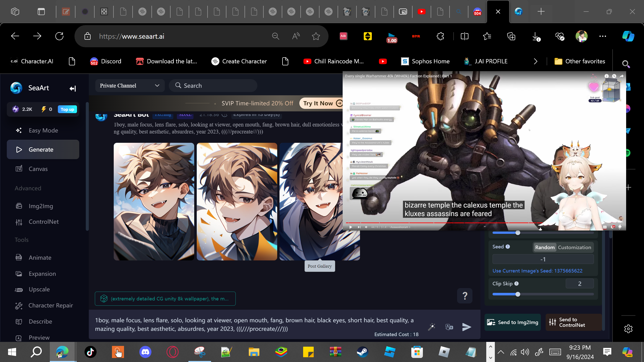Collapse the SeaArt sidebar
The width and height of the screenshot is (644, 362).
tap(73, 88)
